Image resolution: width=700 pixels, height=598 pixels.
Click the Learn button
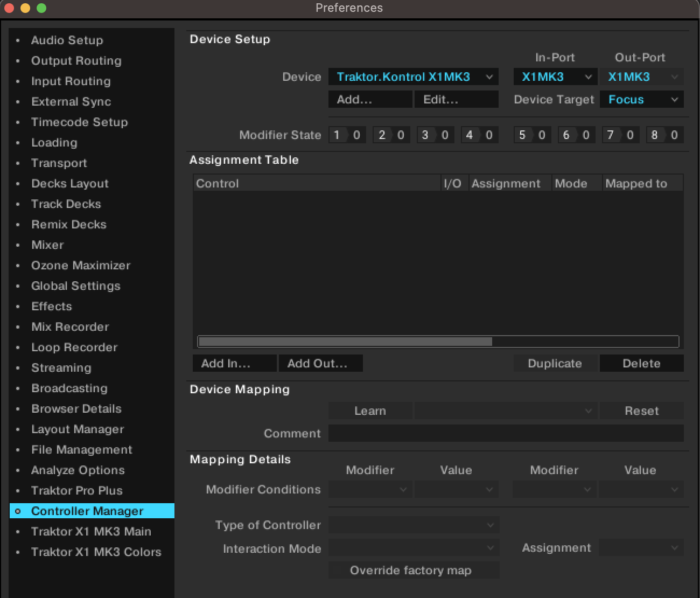tap(370, 411)
